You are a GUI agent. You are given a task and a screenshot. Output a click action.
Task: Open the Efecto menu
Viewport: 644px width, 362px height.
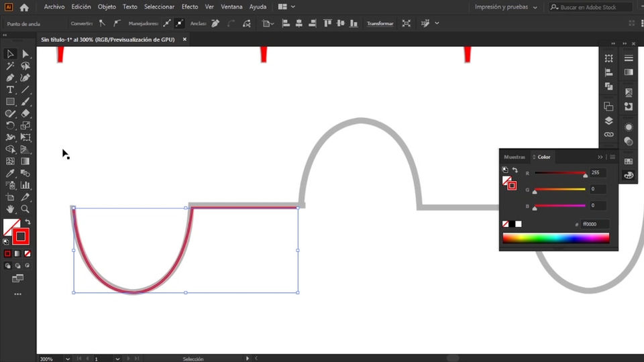click(x=190, y=7)
